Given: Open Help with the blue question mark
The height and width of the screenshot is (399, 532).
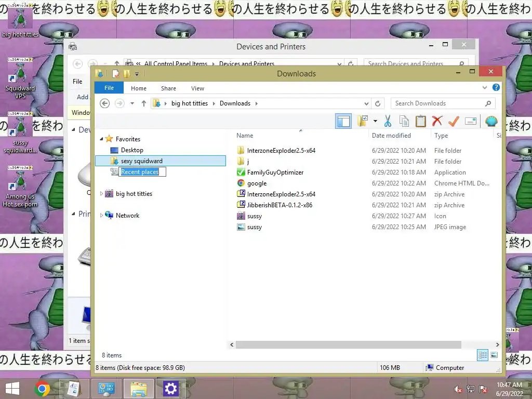Looking at the screenshot, I should (496, 87).
